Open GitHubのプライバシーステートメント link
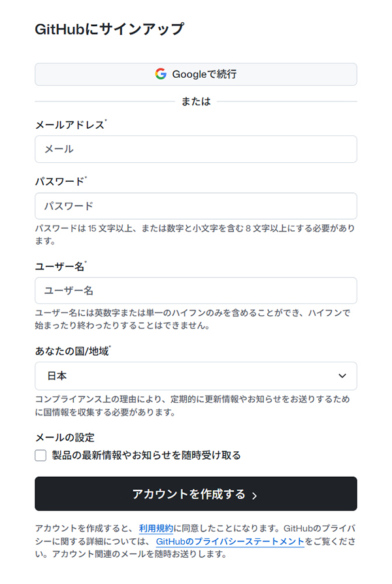Image resolution: width=392 pixels, height=584 pixels. tap(230, 541)
